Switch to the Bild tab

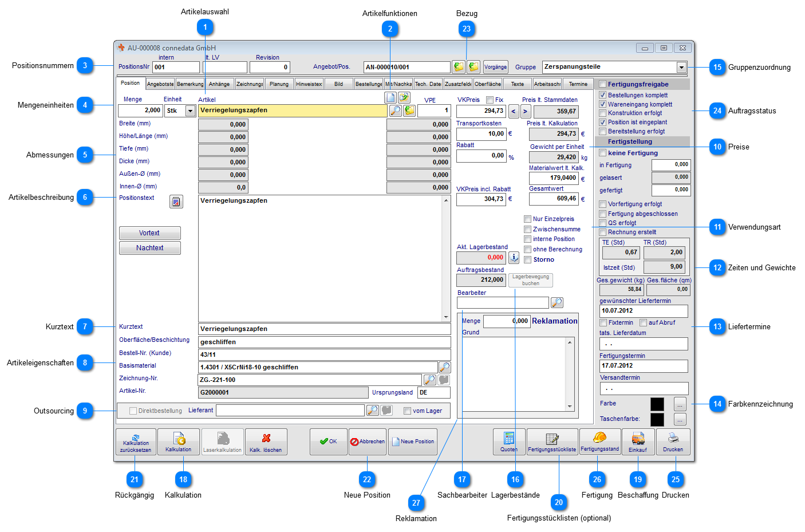click(338, 84)
